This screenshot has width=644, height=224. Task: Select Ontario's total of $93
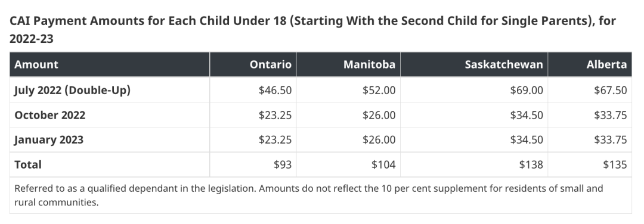(283, 164)
